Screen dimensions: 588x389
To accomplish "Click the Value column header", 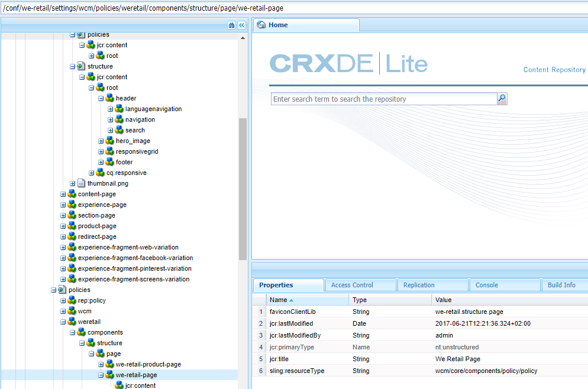I will 510,300.
